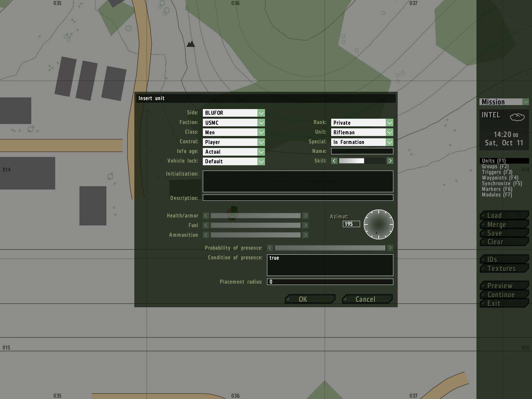
Task: Select Units (F1) mode
Action: pyautogui.click(x=504, y=161)
